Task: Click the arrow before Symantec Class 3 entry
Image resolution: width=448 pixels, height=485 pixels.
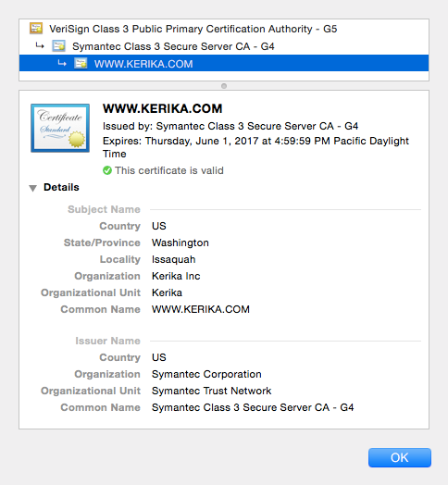Action: click(x=40, y=46)
